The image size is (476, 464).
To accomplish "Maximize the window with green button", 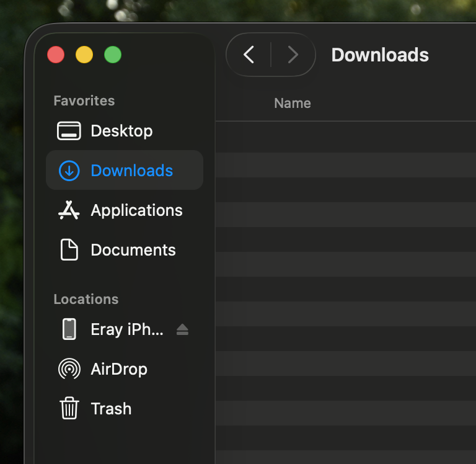I will (113, 55).
